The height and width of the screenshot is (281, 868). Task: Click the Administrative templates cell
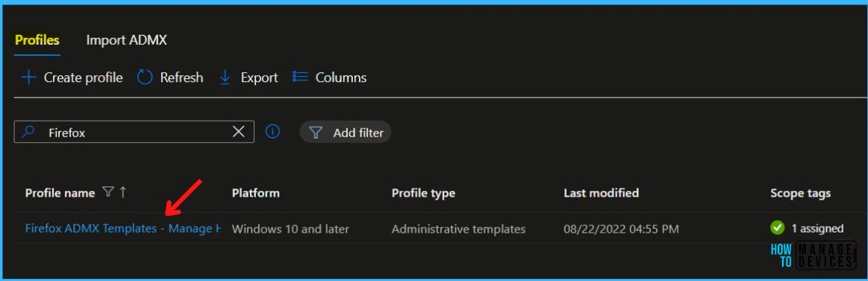(x=459, y=229)
